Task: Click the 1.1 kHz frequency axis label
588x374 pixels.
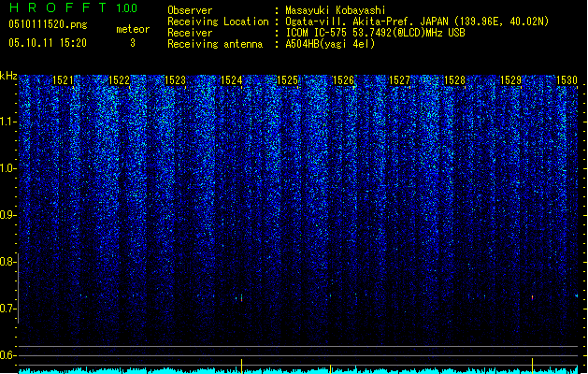Action: pos(8,122)
